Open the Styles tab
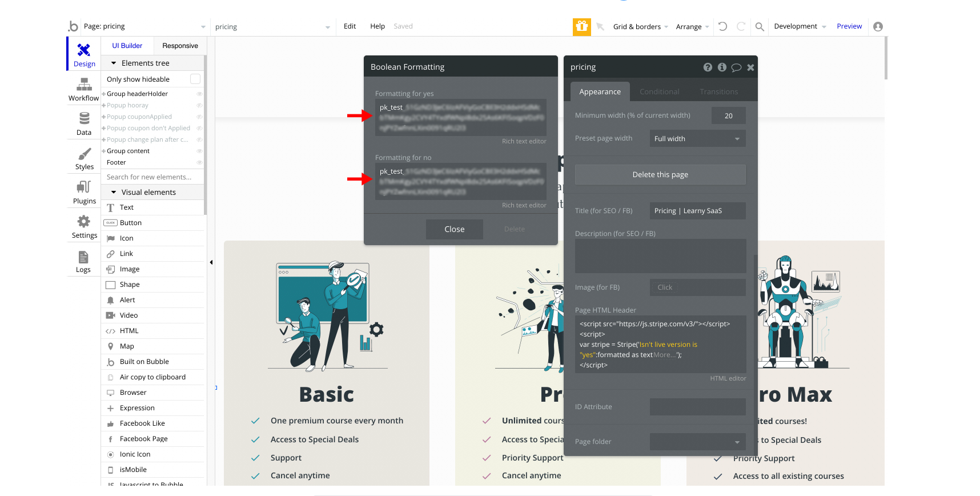 [84, 157]
